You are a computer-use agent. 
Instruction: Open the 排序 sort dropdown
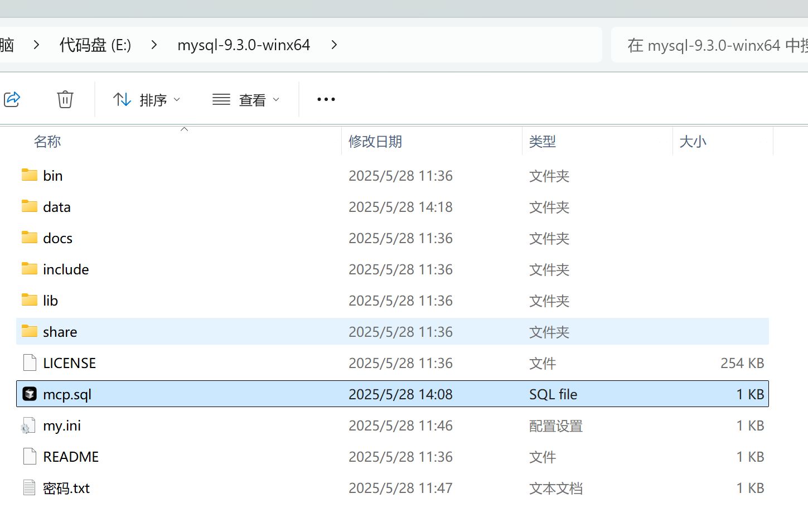[147, 100]
